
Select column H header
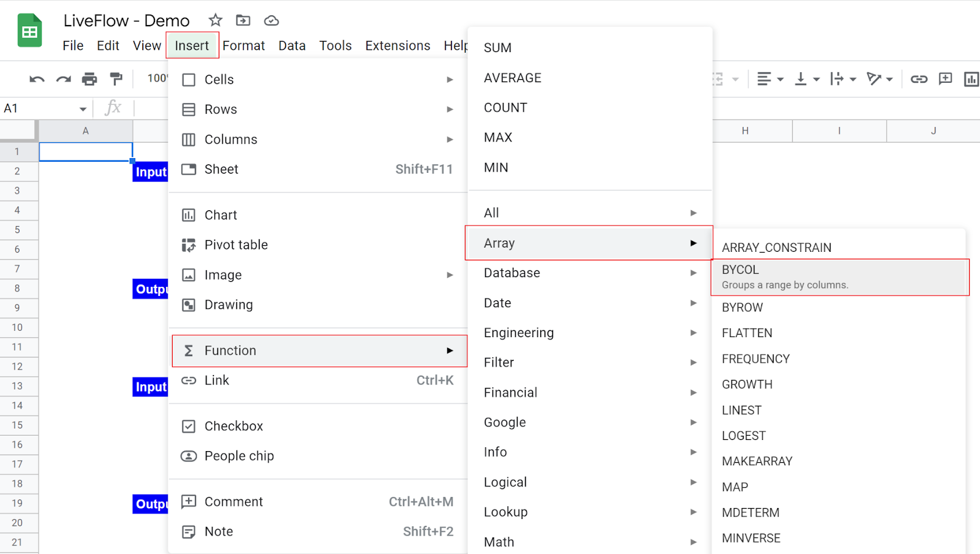click(745, 131)
